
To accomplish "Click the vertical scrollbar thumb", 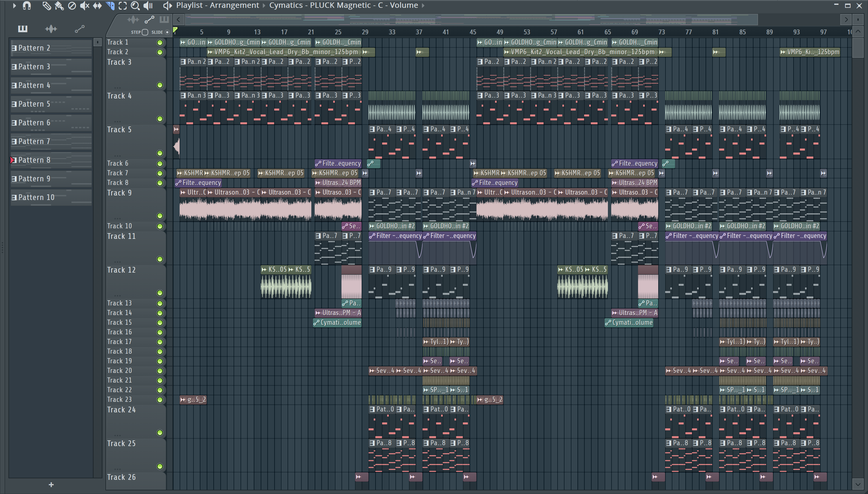I will (x=858, y=48).
